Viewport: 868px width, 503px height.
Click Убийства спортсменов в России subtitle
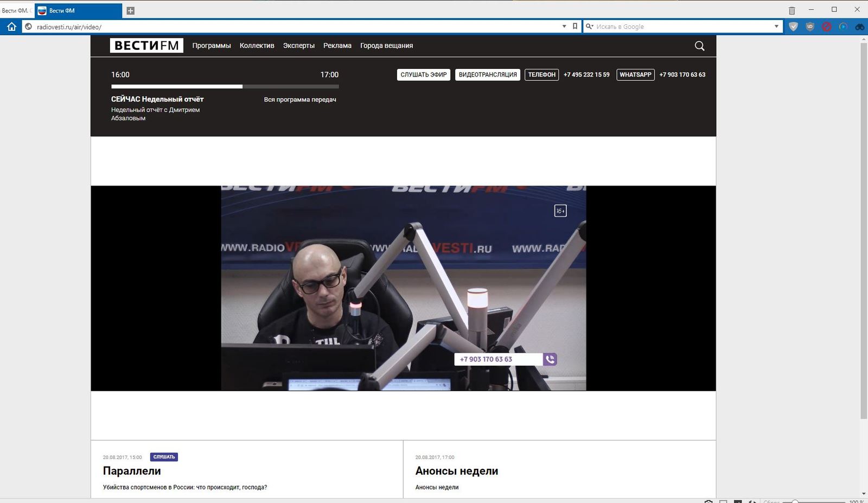[x=185, y=487]
